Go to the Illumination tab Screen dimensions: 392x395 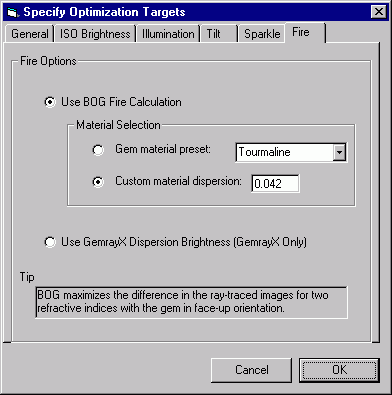[x=168, y=34]
